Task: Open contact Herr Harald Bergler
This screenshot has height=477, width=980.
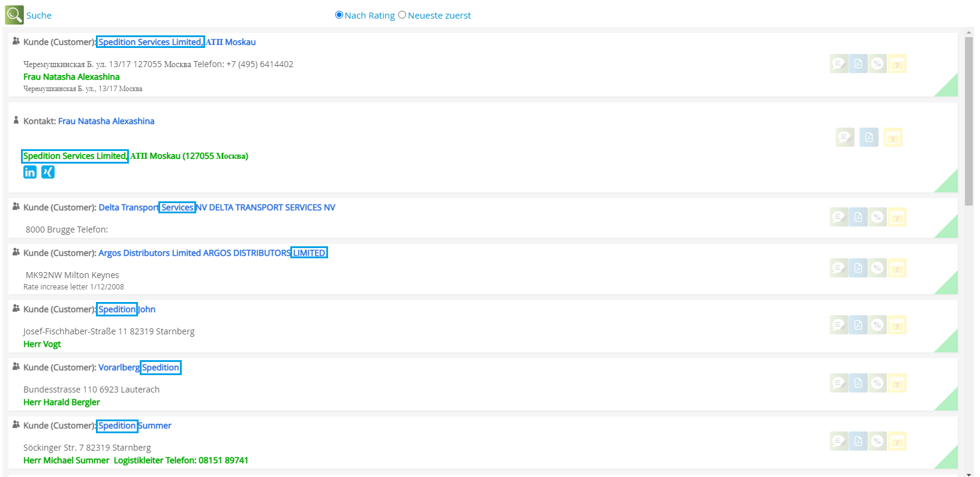Action: tap(62, 402)
